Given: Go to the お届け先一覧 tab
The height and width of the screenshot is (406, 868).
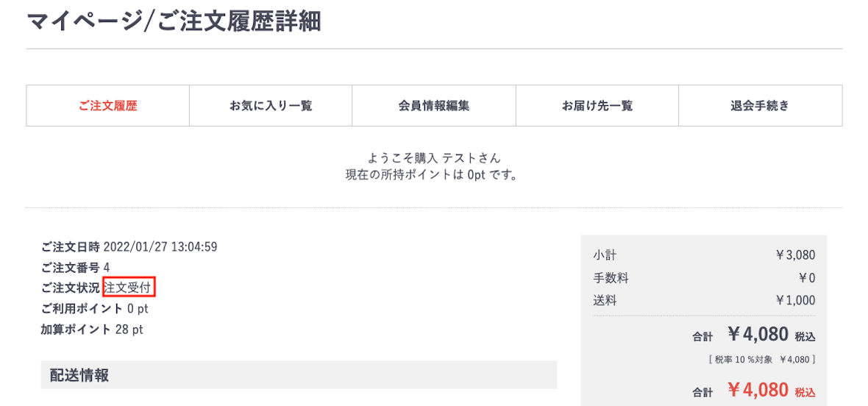Looking at the screenshot, I should (x=597, y=106).
